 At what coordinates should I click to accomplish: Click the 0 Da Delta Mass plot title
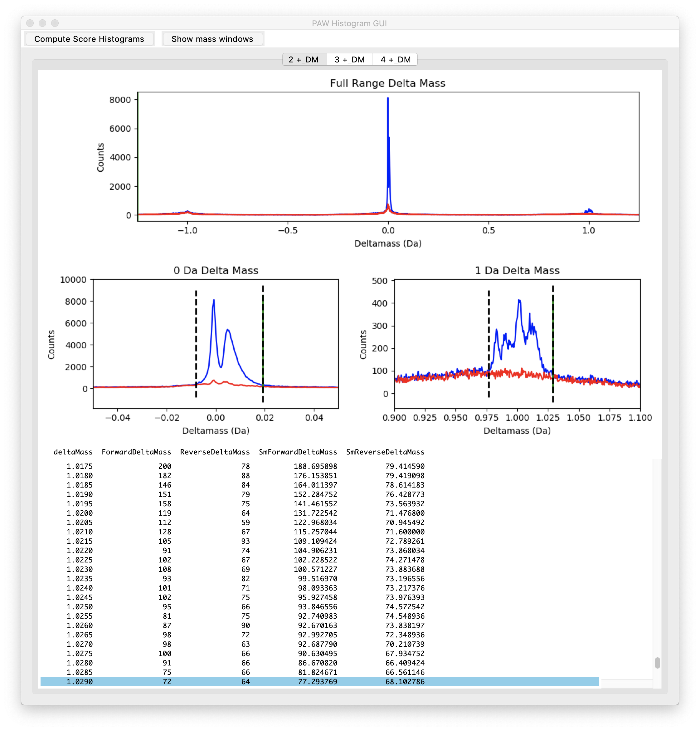pyautogui.click(x=216, y=270)
